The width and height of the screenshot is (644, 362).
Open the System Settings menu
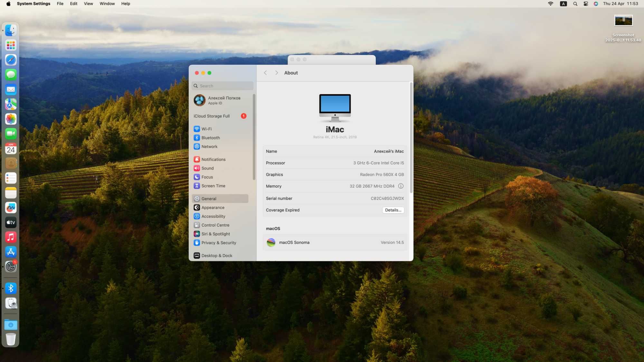point(33,4)
